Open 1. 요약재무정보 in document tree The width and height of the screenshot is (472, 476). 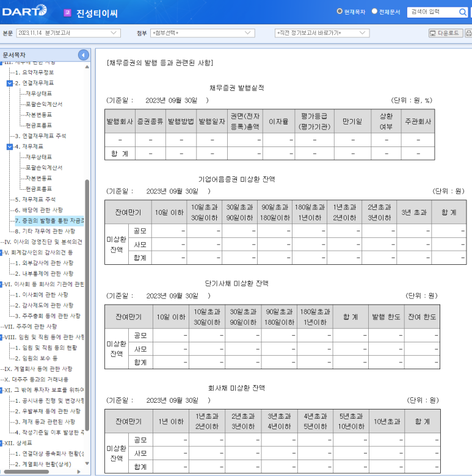click(x=34, y=73)
